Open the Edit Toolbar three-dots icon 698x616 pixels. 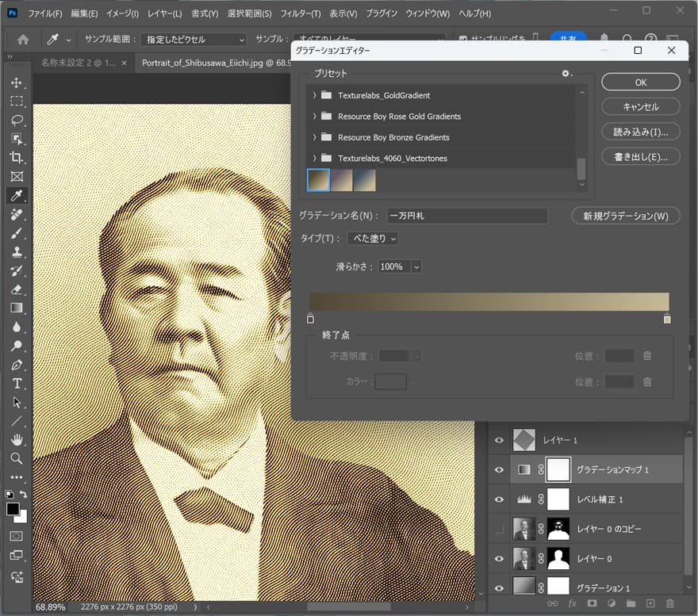click(17, 477)
